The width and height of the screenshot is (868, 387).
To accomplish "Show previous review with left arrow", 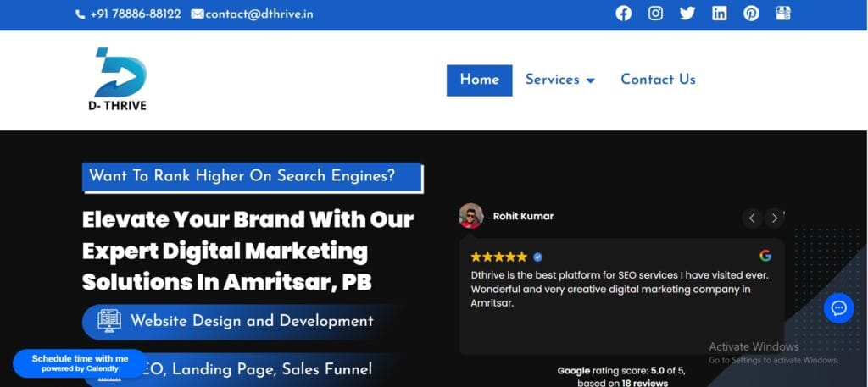I will (x=752, y=218).
